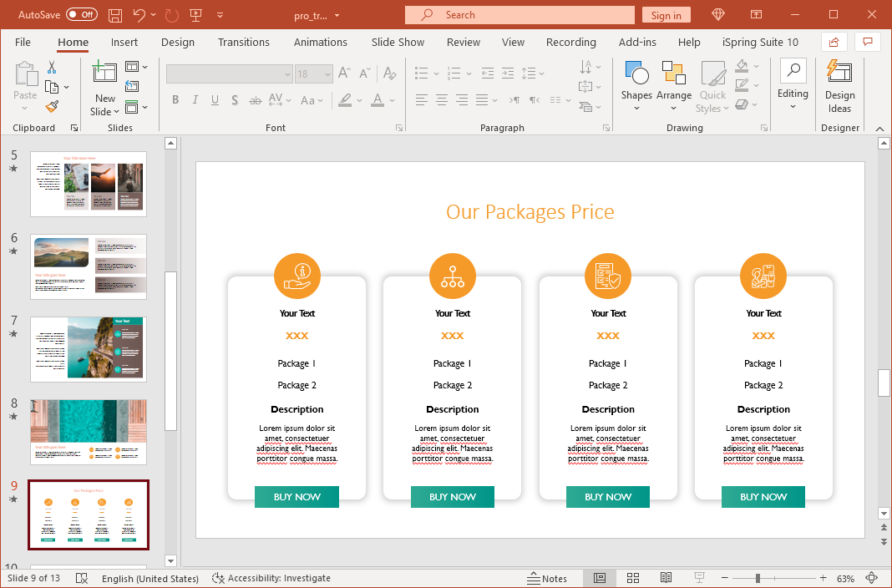
Task: Open Reading View from status bar
Action: point(666,578)
